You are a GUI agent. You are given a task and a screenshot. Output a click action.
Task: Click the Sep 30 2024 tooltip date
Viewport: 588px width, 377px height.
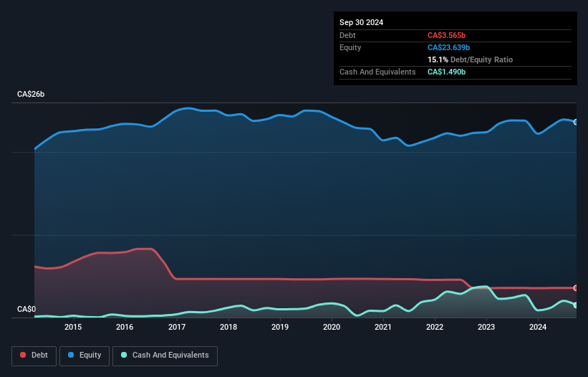click(361, 22)
